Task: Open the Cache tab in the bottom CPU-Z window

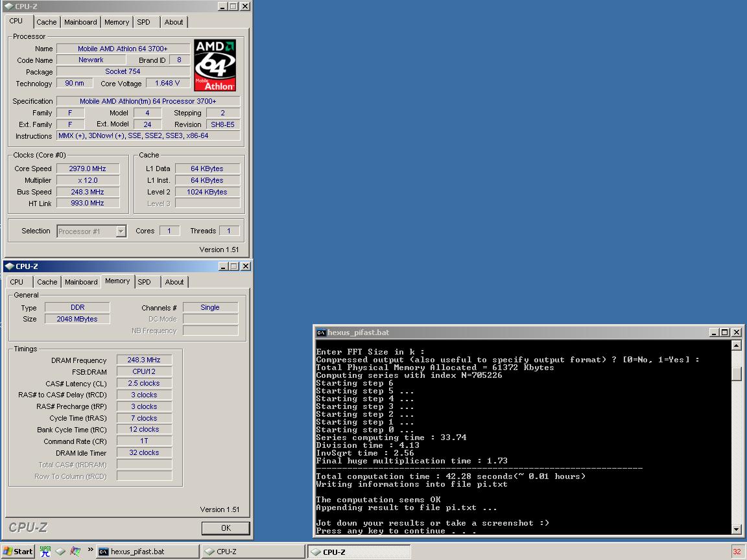Action: [47, 282]
